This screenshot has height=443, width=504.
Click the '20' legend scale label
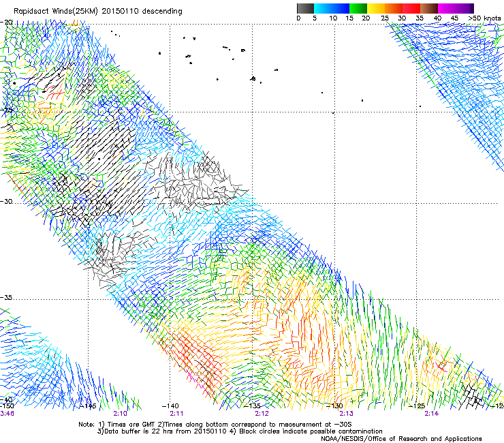(366, 18)
